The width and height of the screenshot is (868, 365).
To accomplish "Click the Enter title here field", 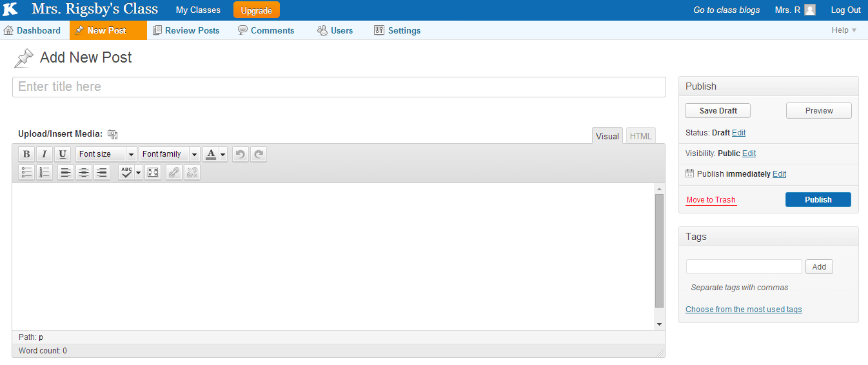I will [339, 87].
